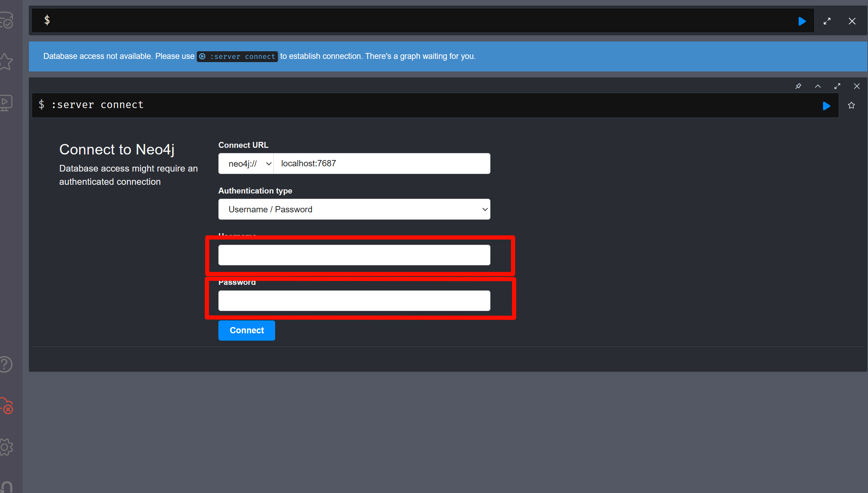Expand the top editor to fullscreen
868x493 pixels.
(x=827, y=21)
